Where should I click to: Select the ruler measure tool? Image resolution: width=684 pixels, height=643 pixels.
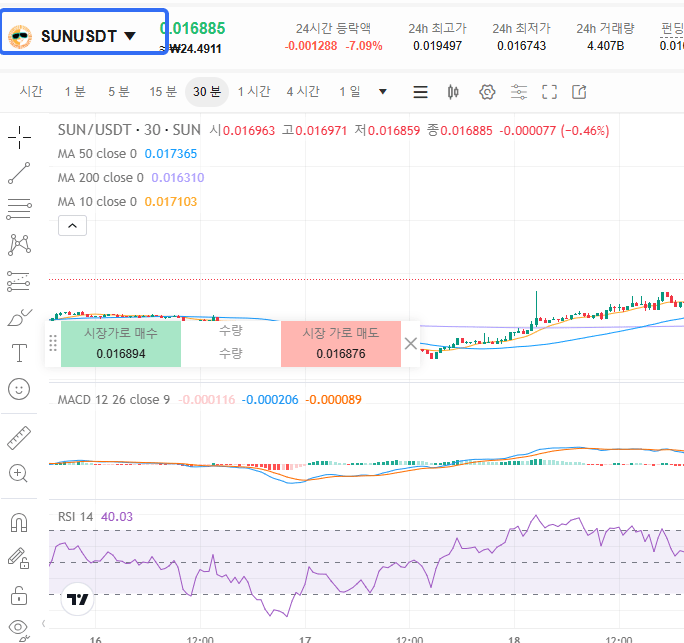pyautogui.click(x=19, y=438)
